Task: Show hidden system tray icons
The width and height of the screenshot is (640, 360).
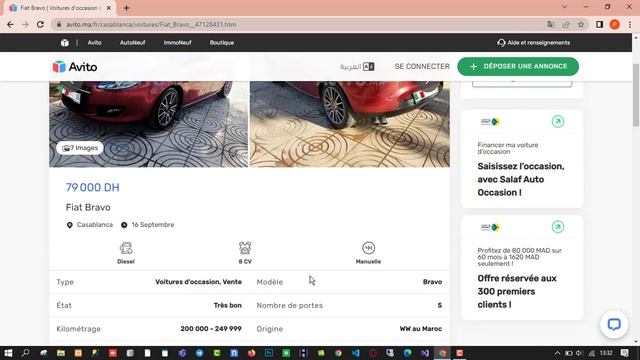Action: pos(557,353)
